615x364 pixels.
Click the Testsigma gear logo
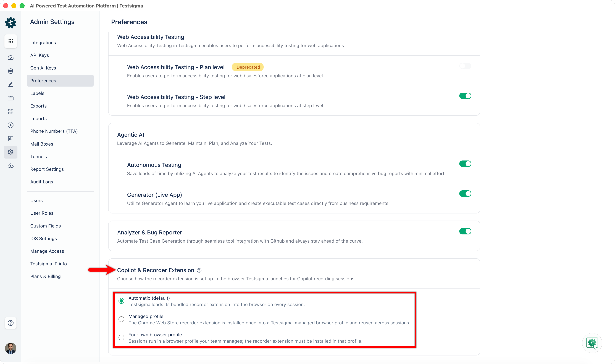coord(10,23)
